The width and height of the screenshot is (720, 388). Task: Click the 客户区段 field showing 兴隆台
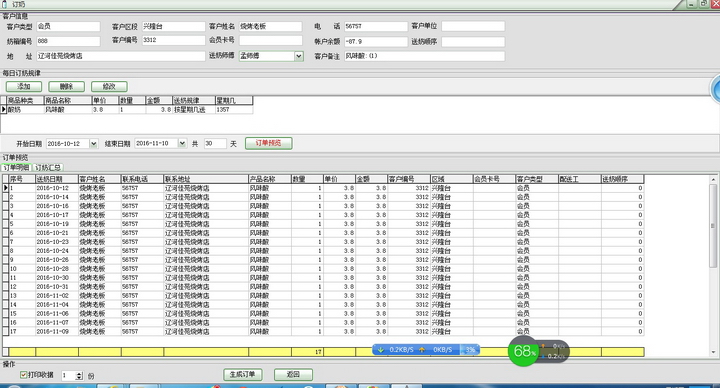click(x=173, y=27)
